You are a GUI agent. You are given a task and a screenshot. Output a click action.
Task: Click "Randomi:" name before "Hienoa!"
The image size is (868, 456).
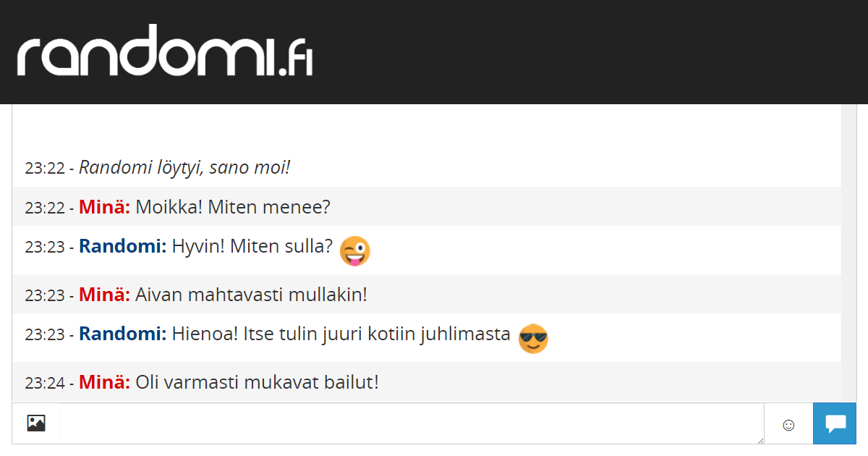tap(123, 334)
